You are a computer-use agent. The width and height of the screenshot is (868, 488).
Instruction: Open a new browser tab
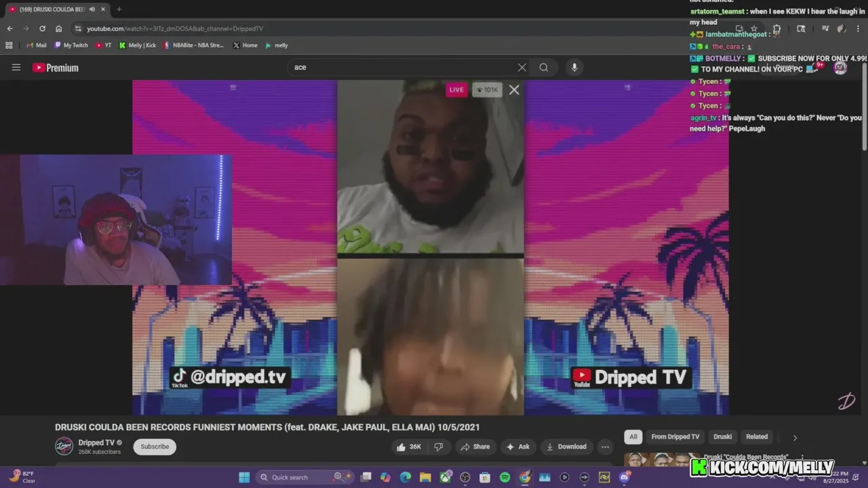point(119,9)
